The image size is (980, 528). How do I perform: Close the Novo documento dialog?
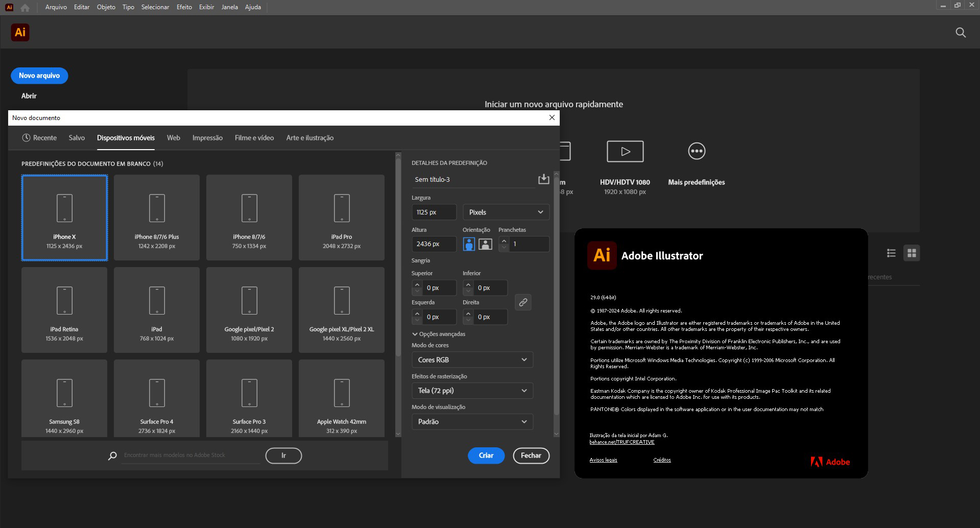click(552, 117)
